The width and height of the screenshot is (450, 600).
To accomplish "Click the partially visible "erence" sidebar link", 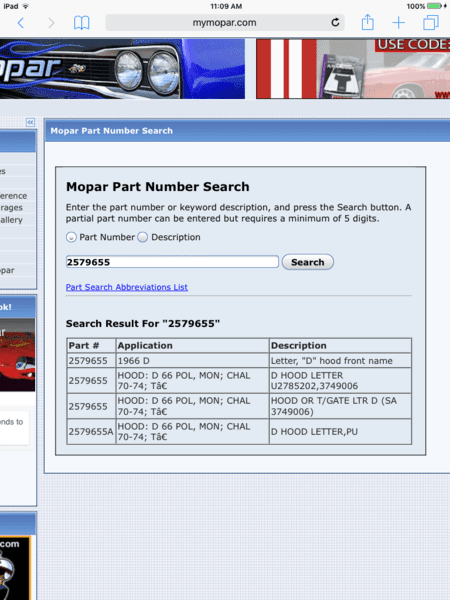I will tap(14, 196).
